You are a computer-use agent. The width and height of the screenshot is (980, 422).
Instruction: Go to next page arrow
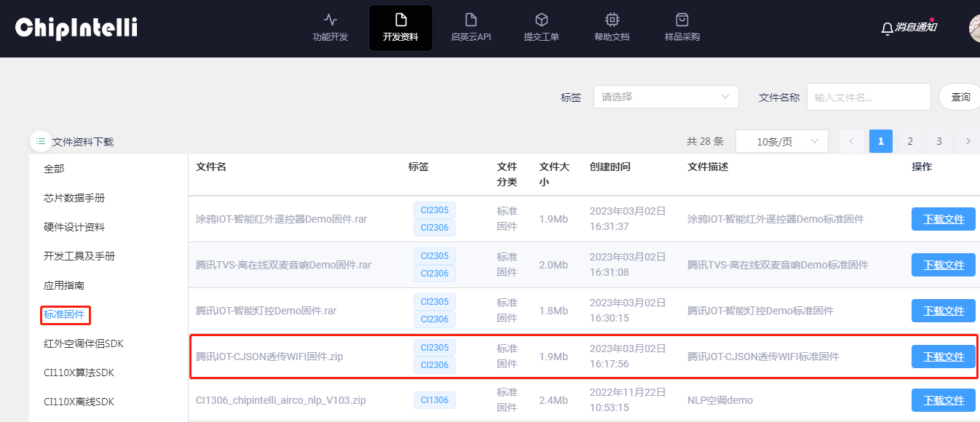point(968,141)
